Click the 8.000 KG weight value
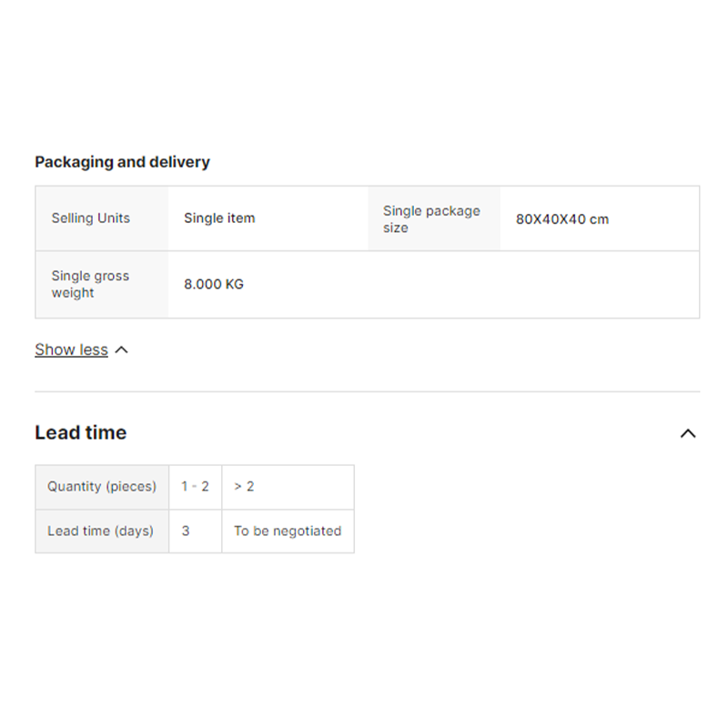 [x=214, y=284]
